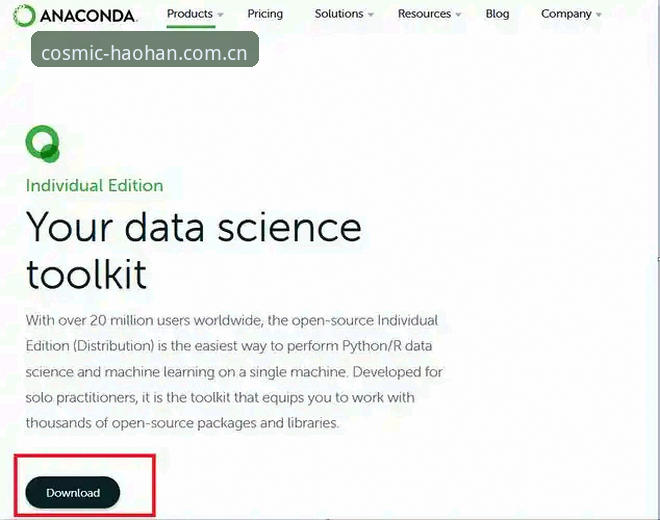
Task: Open the Company menu
Action: coord(566,14)
